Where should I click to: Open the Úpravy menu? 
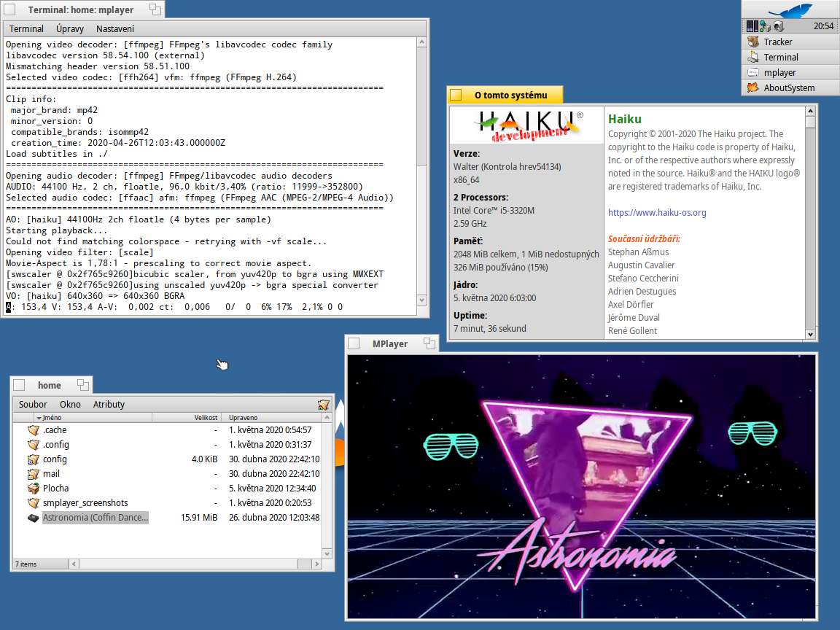point(70,29)
